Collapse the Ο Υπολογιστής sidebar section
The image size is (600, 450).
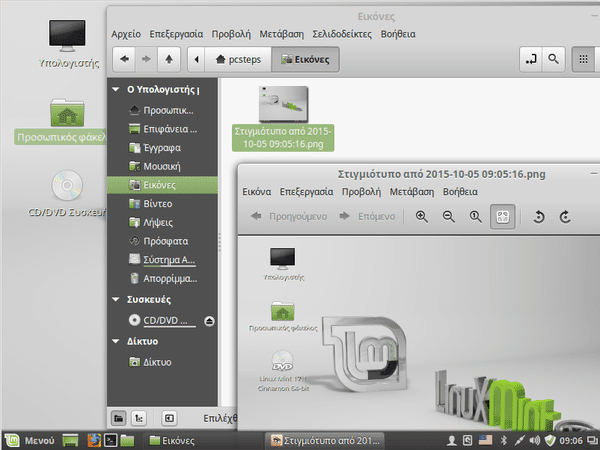(116, 90)
